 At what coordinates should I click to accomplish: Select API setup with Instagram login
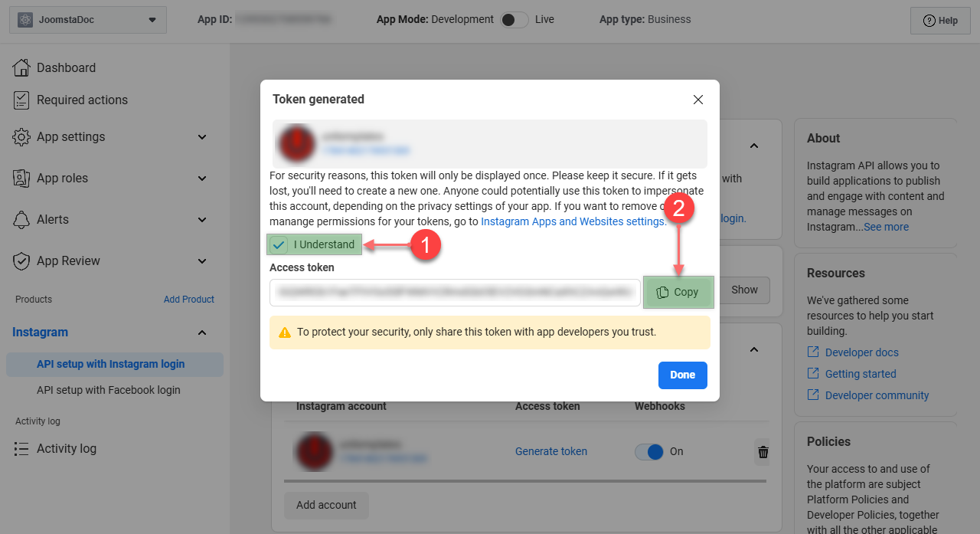pyautogui.click(x=115, y=364)
